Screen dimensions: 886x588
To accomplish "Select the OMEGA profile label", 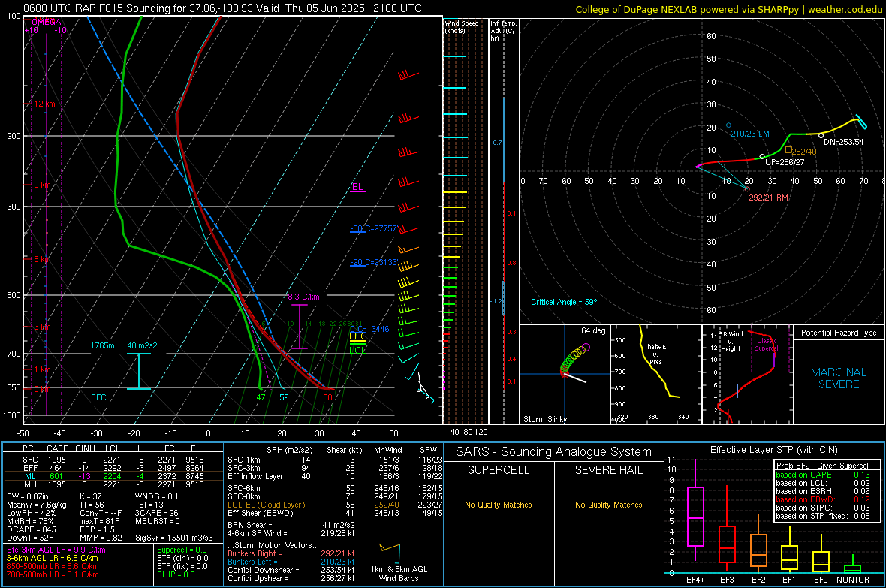I will click(47, 22).
